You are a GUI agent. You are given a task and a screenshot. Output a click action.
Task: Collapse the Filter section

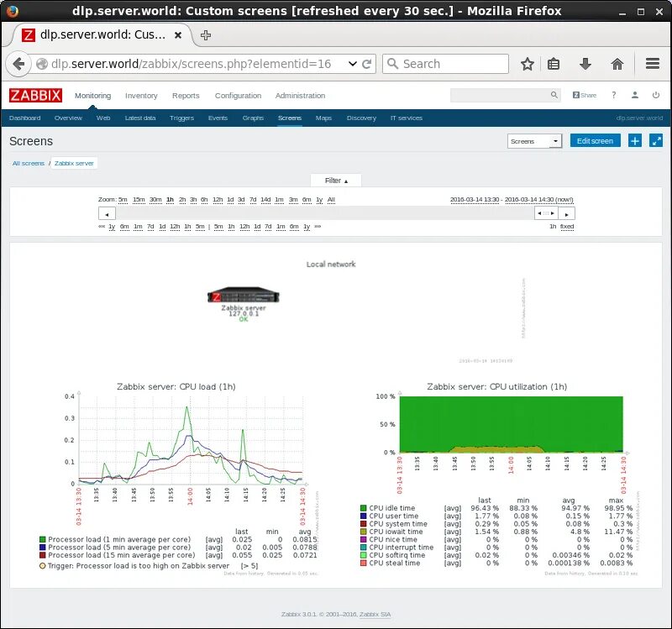[x=336, y=181]
